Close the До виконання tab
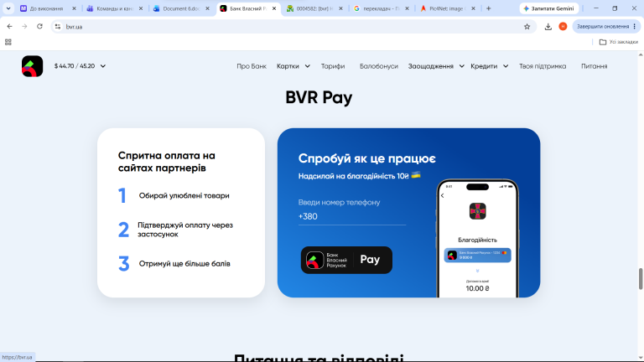The image size is (644, 362). coord(74,8)
